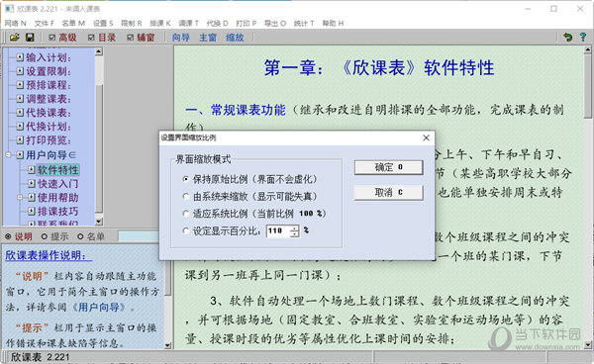
Task: Select 适应系统比例 radio option
Action: click(186, 214)
